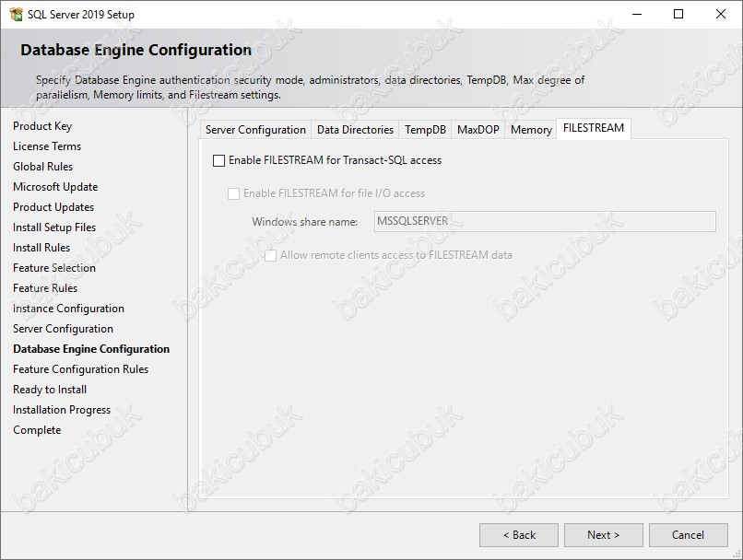
Task: Tick Enable FILESTREAM for file I/O access
Action: pos(233,193)
